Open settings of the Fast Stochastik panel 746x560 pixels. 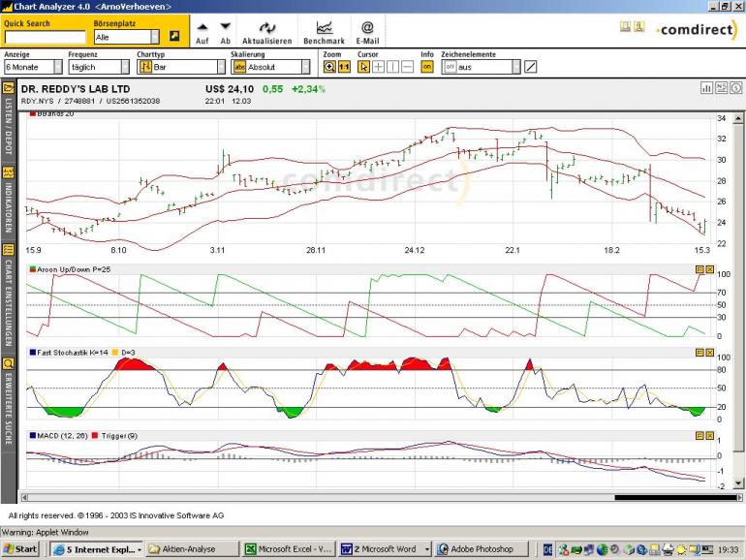699,353
